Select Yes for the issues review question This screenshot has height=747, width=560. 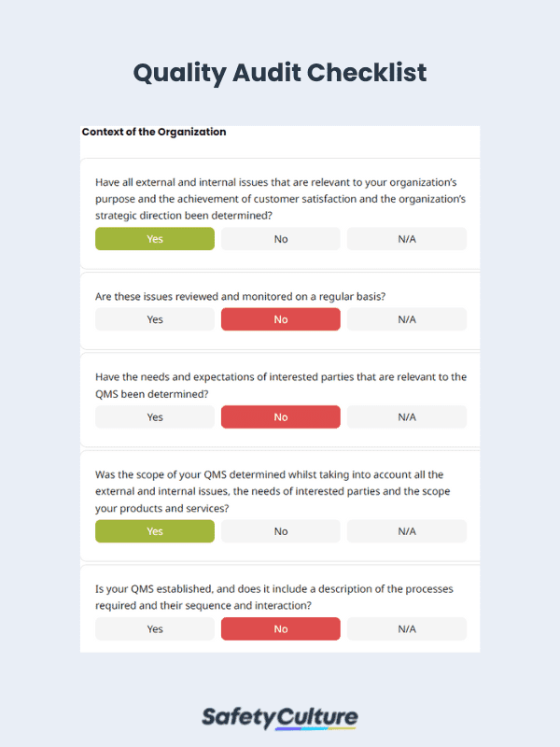[x=154, y=318]
